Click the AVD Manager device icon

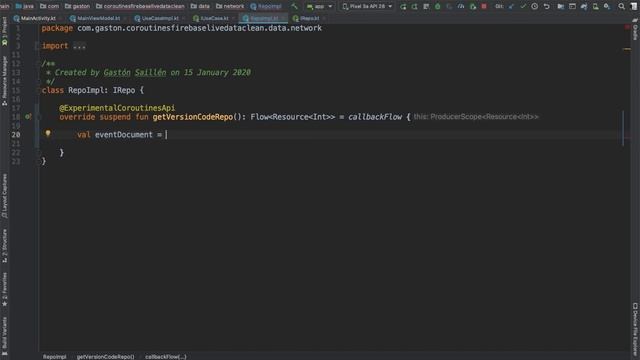[x=596, y=6]
